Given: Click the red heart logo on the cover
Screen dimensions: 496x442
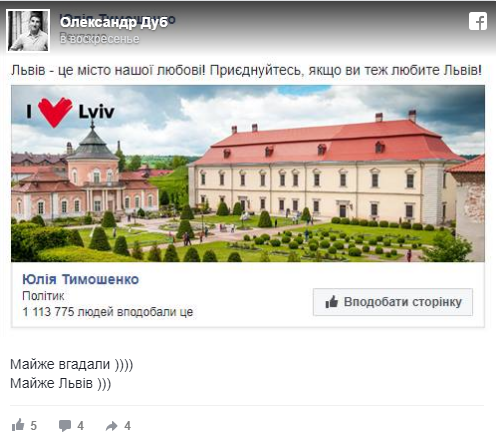Looking at the screenshot, I should [x=55, y=112].
